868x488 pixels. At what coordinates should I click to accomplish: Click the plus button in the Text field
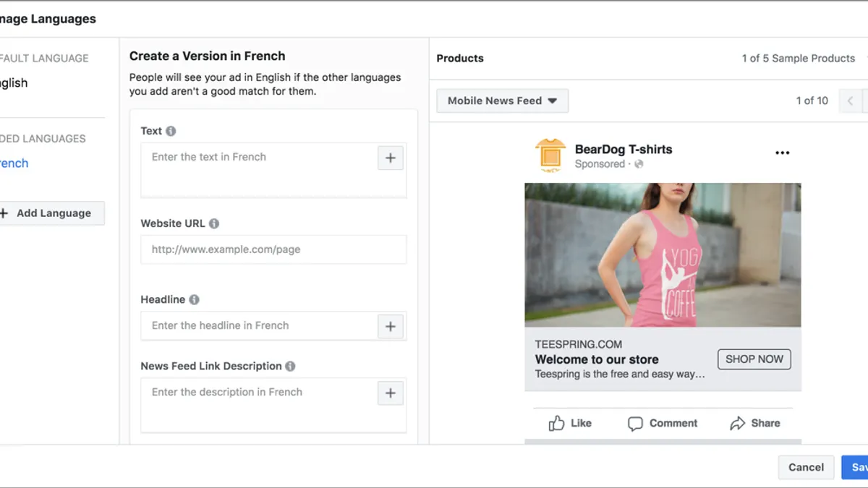(x=391, y=158)
